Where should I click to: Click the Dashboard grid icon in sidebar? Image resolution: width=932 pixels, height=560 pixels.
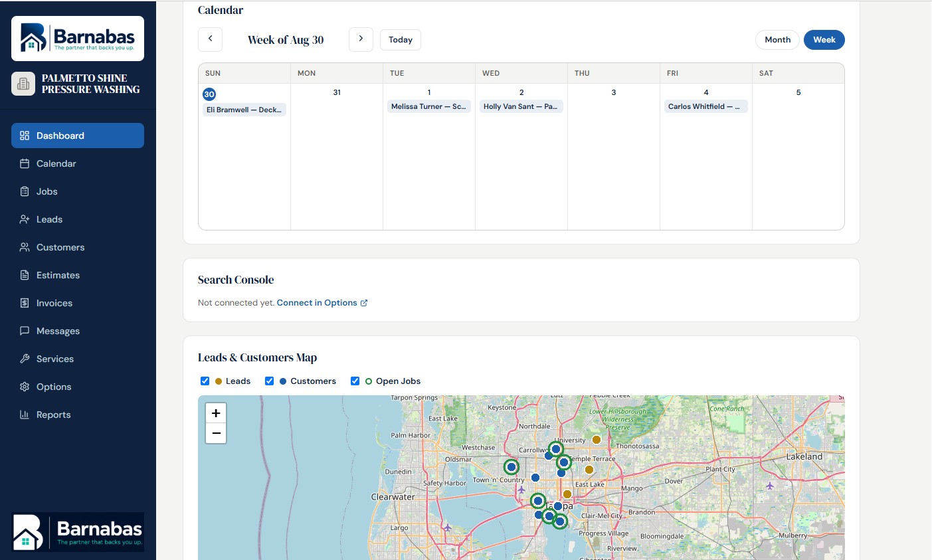25,136
